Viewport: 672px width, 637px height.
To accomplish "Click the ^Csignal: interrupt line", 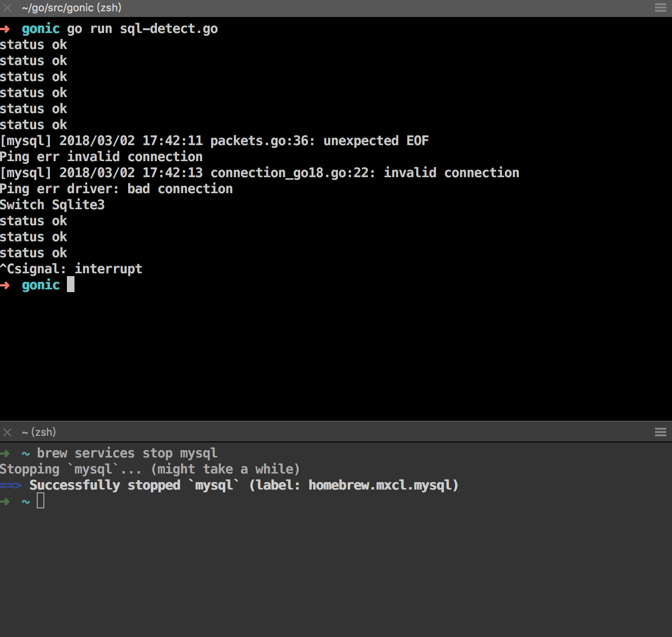I will 71,269.
